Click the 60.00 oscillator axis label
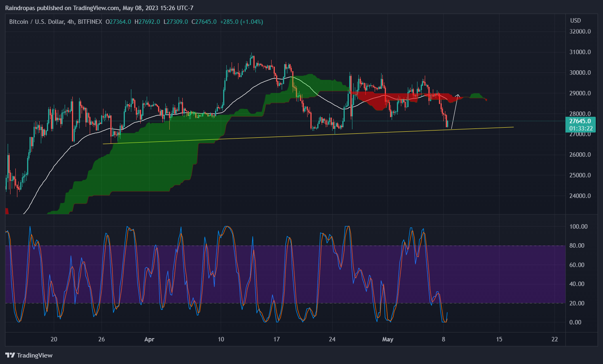The height and width of the screenshot is (364, 603). (x=577, y=265)
